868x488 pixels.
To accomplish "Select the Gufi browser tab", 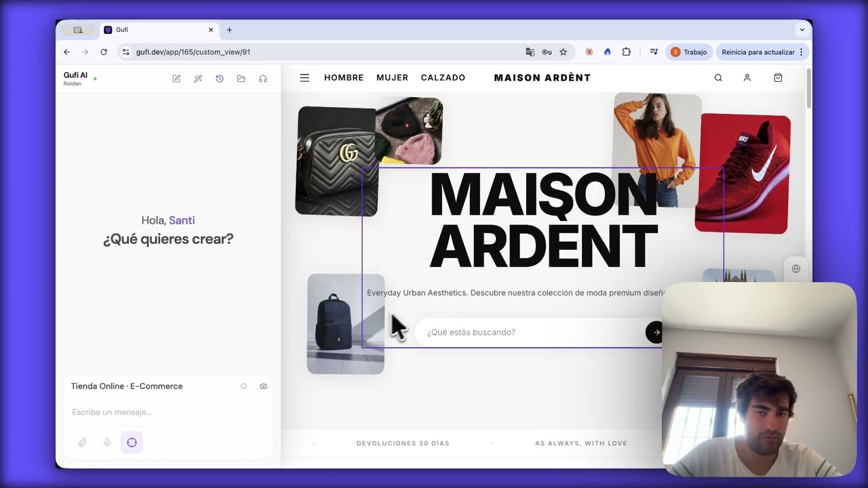I will 159,30.
